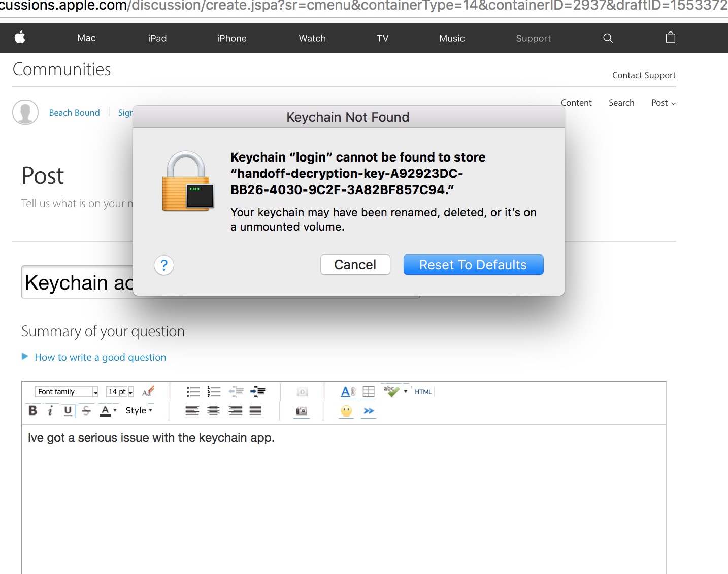
Task: Open the Mac menu item
Action: (86, 38)
